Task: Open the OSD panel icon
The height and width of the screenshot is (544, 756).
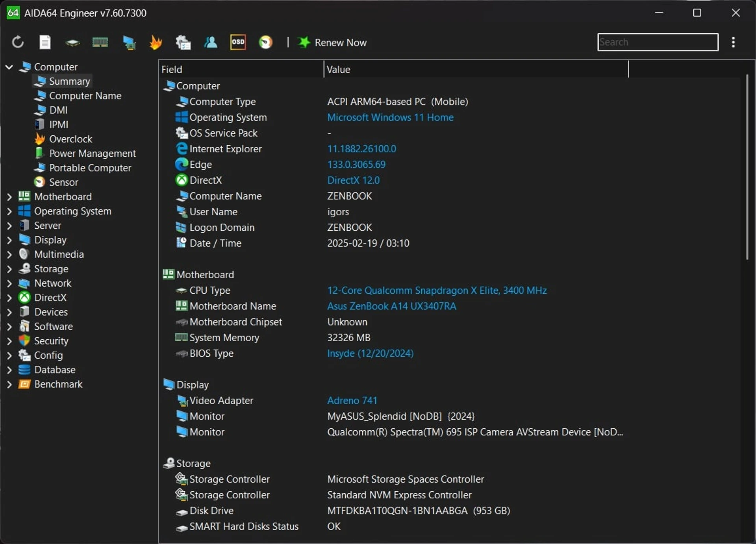Action: (x=238, y=42)
